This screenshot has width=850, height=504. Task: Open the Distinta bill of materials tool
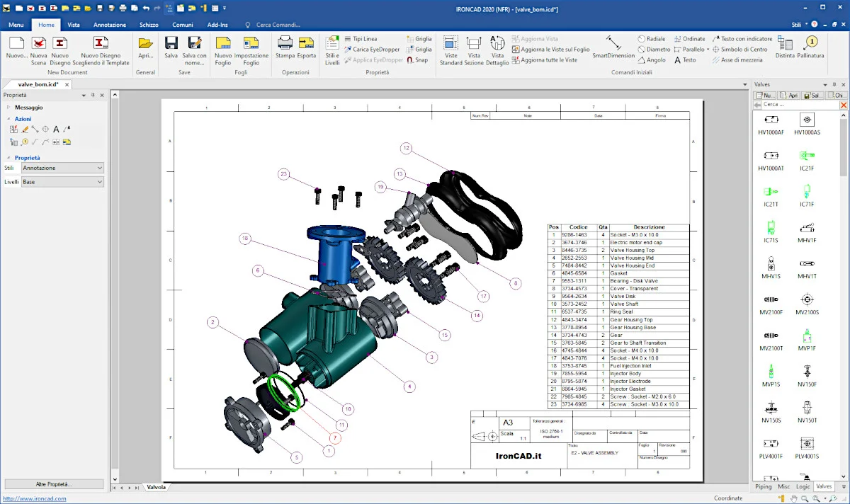[785, 44]
